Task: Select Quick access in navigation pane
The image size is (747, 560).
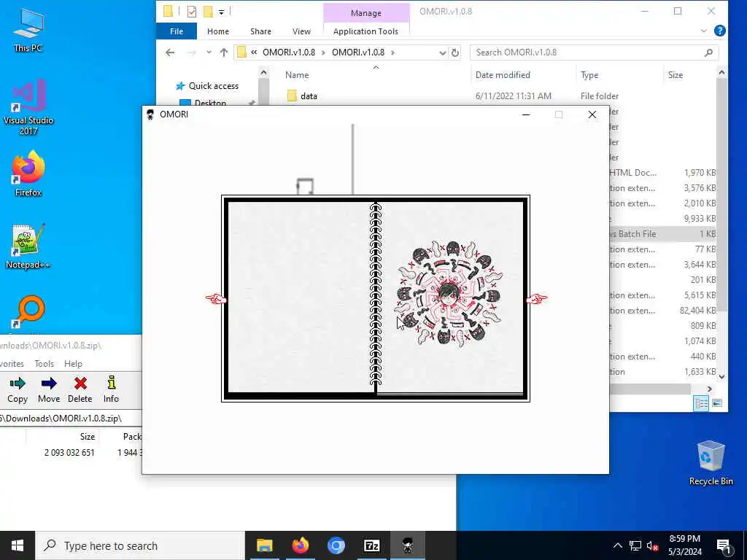Action: (214, 86)
